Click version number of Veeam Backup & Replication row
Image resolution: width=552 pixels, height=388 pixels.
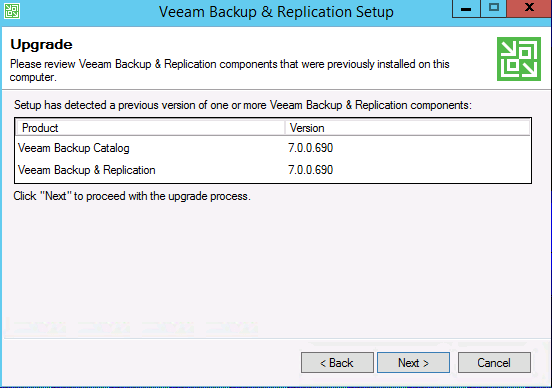(310, 170)
